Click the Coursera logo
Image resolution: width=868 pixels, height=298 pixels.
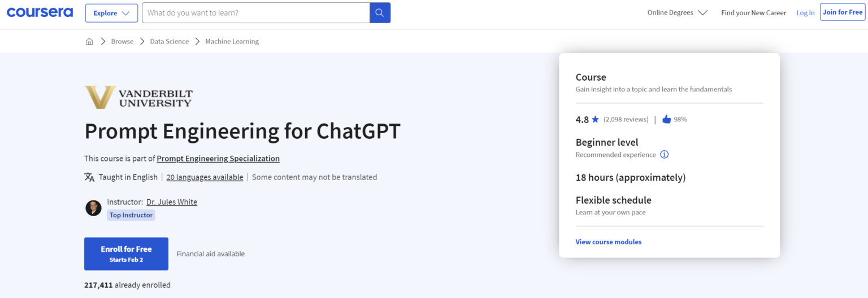pos(40,12)
